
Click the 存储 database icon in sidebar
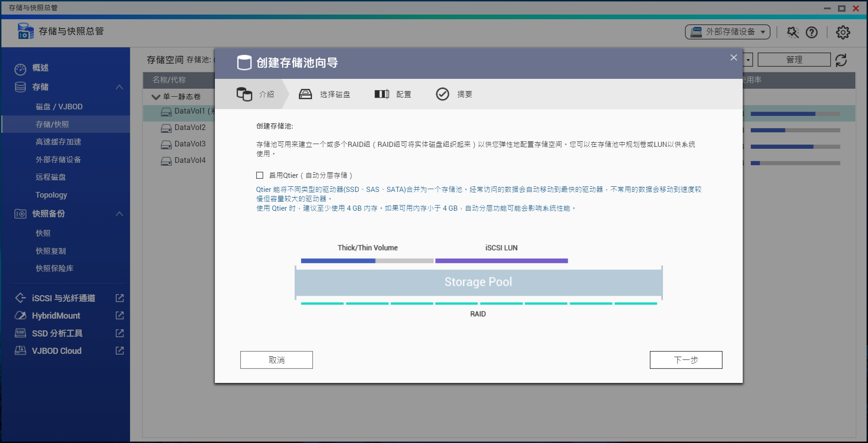(x=21, y=87)
